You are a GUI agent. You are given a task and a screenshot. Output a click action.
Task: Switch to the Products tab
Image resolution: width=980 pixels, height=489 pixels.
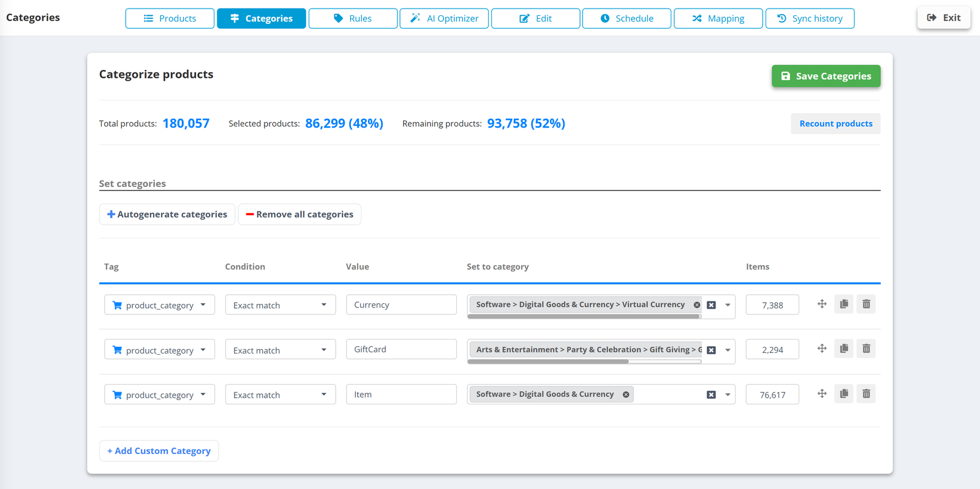tap(170, 18)
